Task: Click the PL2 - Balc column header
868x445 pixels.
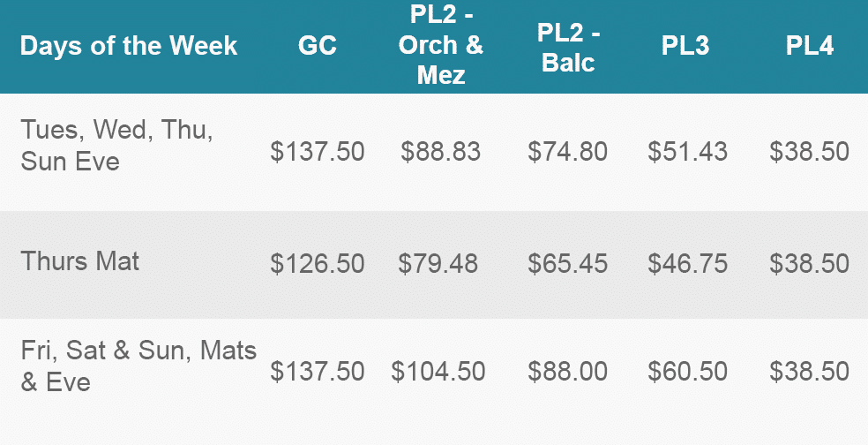Action: tap(568, 49)
